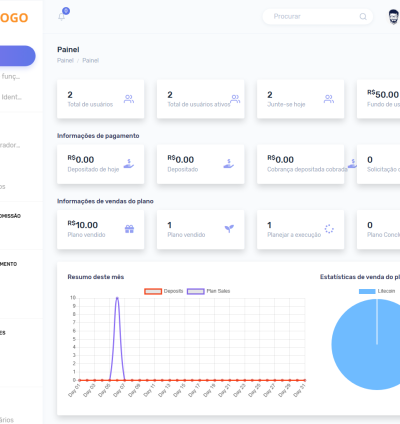The width and height of the screenshot is (400, 424).
Task: Click the spinner icon in Planejar a execução card
Action: pyautogui.click(x=329, y=229)
